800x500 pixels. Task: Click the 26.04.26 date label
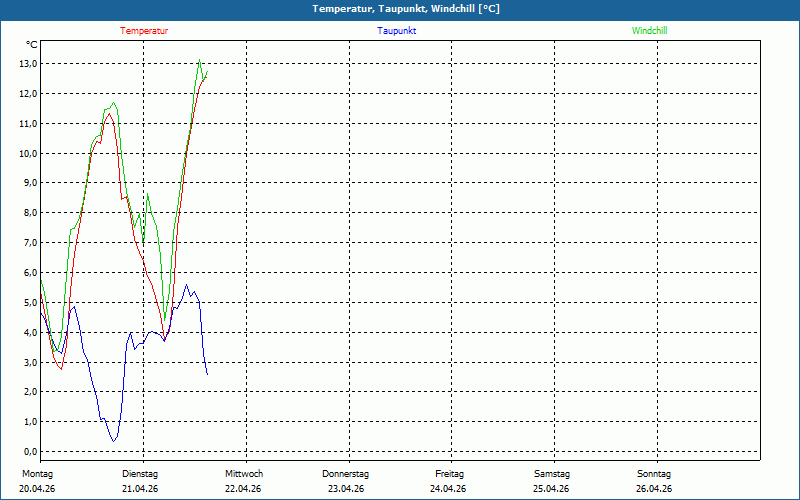pyautogui.click(x=654, y=489)
